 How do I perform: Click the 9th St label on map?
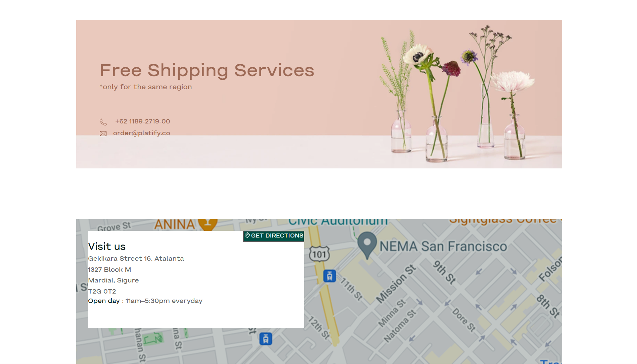(444, 272)
